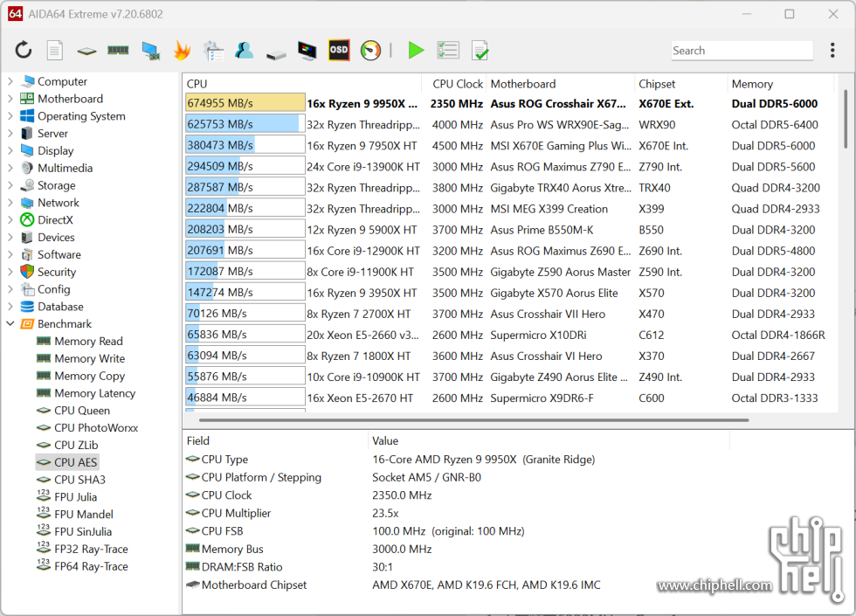Sort by the Chipset column header

pyautogui.click(x=680, y=84)
